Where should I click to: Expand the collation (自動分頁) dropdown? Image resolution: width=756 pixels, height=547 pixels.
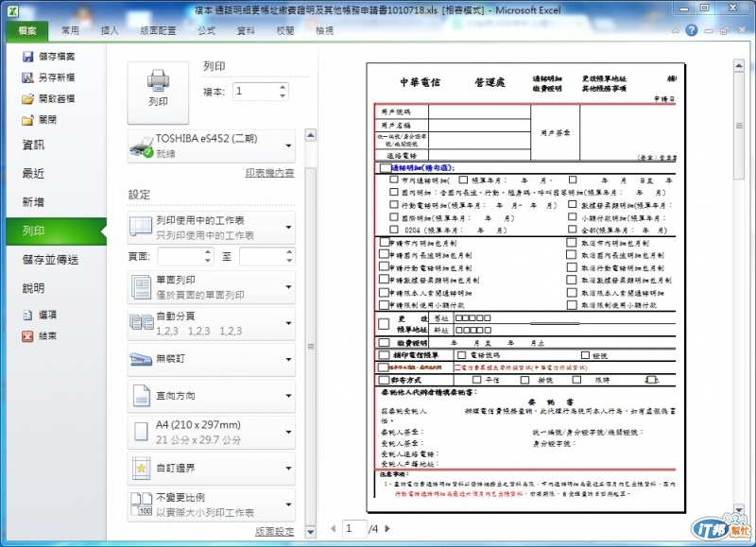289,323
